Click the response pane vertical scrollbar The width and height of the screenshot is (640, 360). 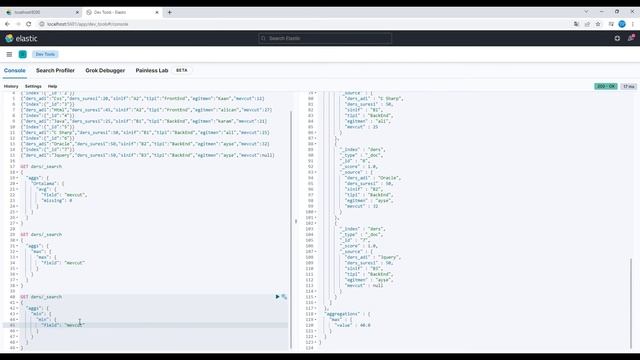point(631,304)
